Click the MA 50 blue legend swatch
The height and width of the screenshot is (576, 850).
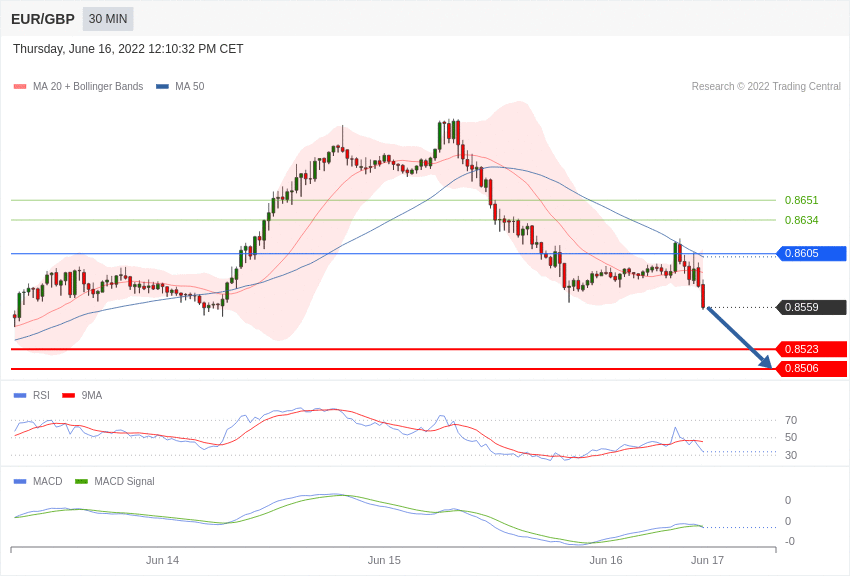(162, 87)
